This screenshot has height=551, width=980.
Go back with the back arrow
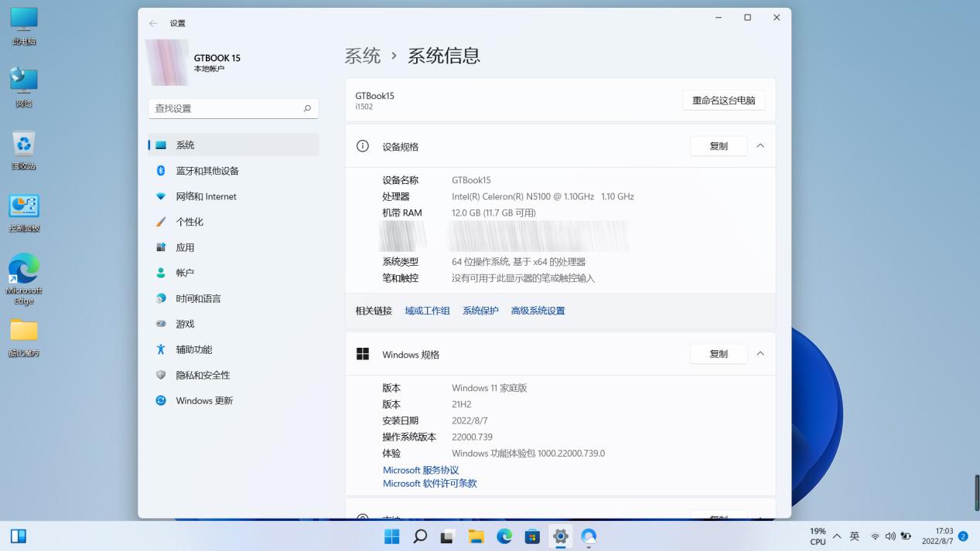pos(153,23)
